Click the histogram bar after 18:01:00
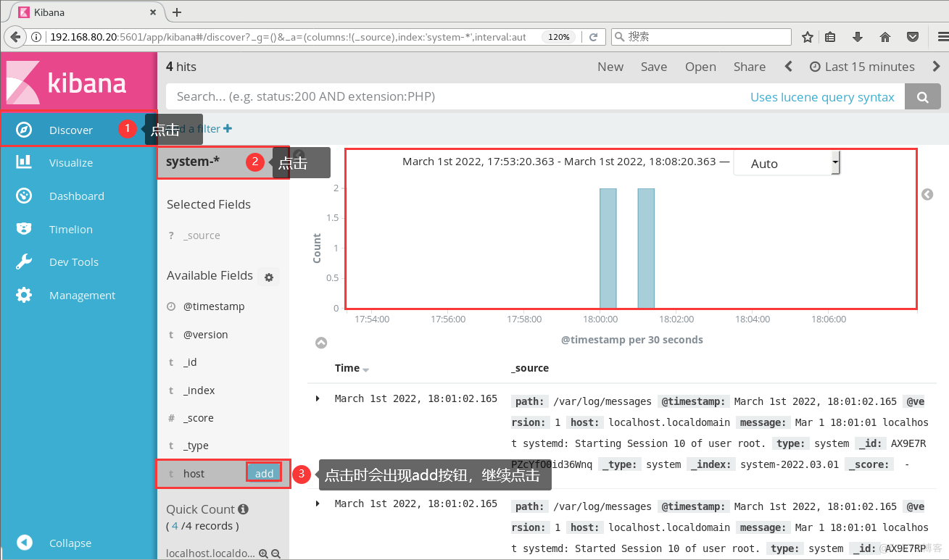 [646, 248]
